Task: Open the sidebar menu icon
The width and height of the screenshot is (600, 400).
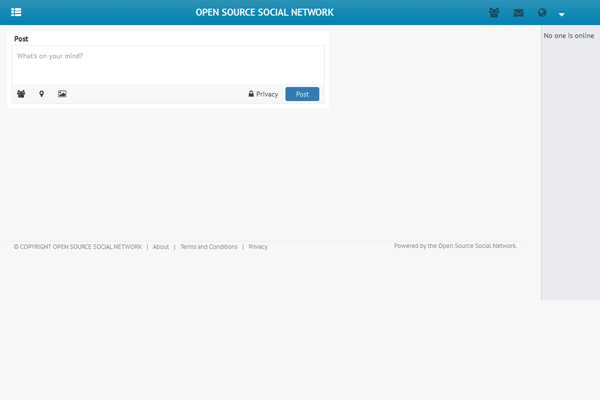Action: coord(16,13)
